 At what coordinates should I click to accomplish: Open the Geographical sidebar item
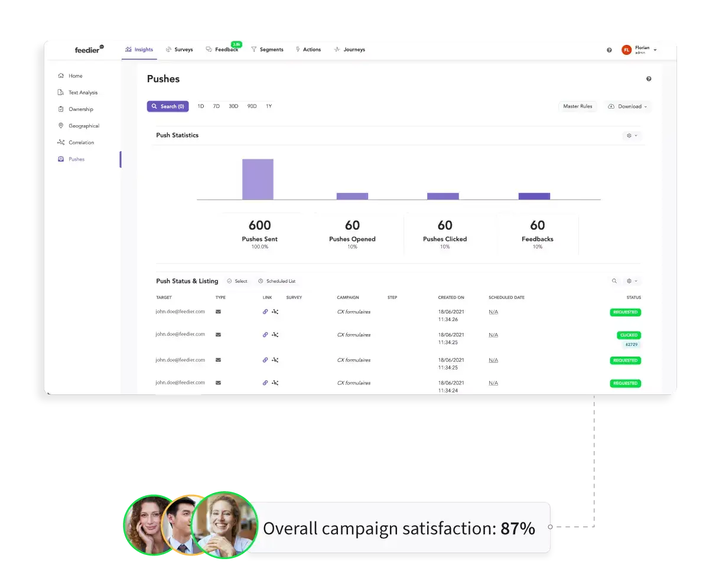(x=78, y=126)
